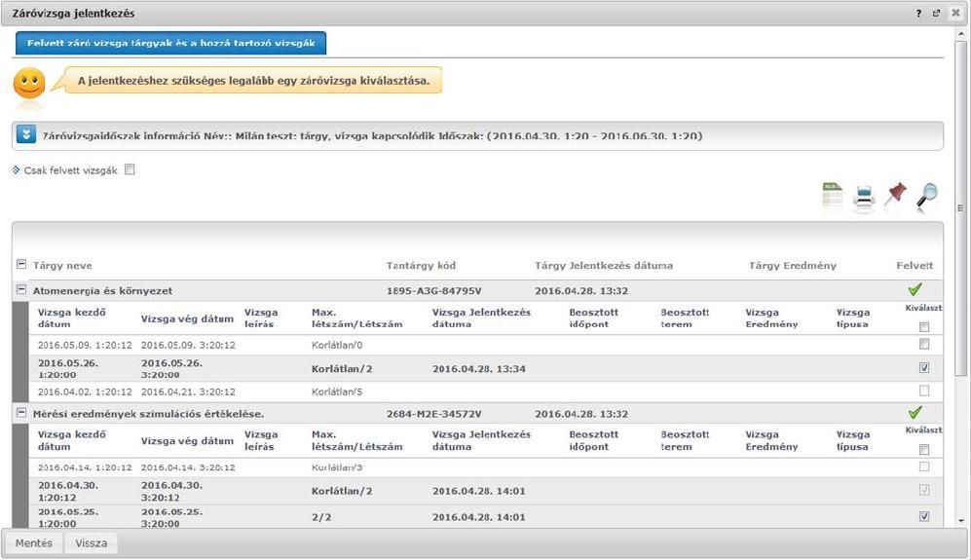The image size is (971, 560).
Task: Uncheck the 2016.05.26. exam checkbox
Action: click(x=924, y=368)
